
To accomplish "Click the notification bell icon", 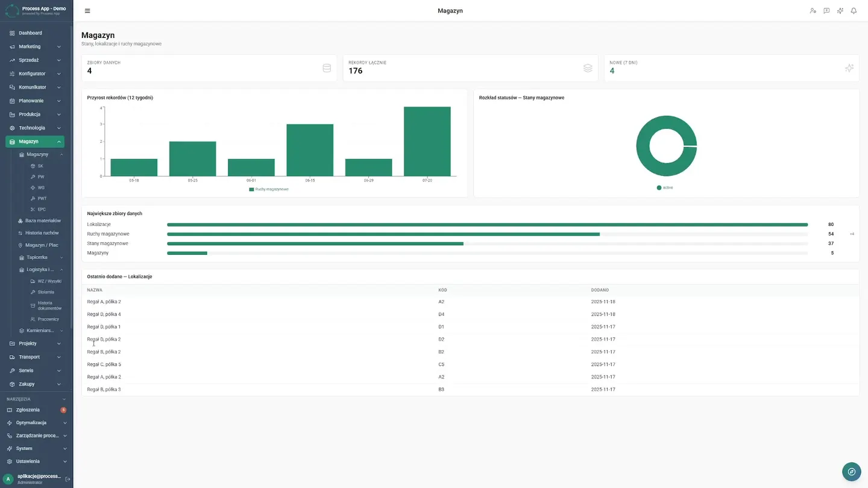I will [x=854, y=11].
